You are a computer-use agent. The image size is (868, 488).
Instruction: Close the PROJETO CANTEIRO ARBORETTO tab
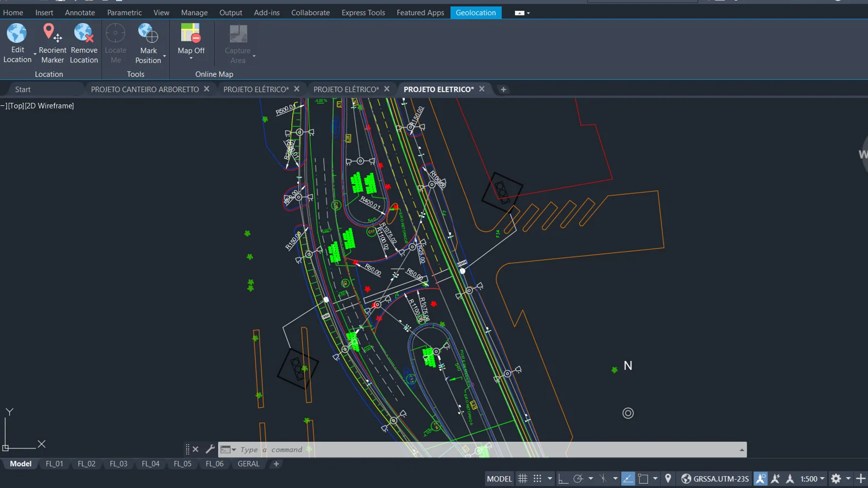point(207,89)
